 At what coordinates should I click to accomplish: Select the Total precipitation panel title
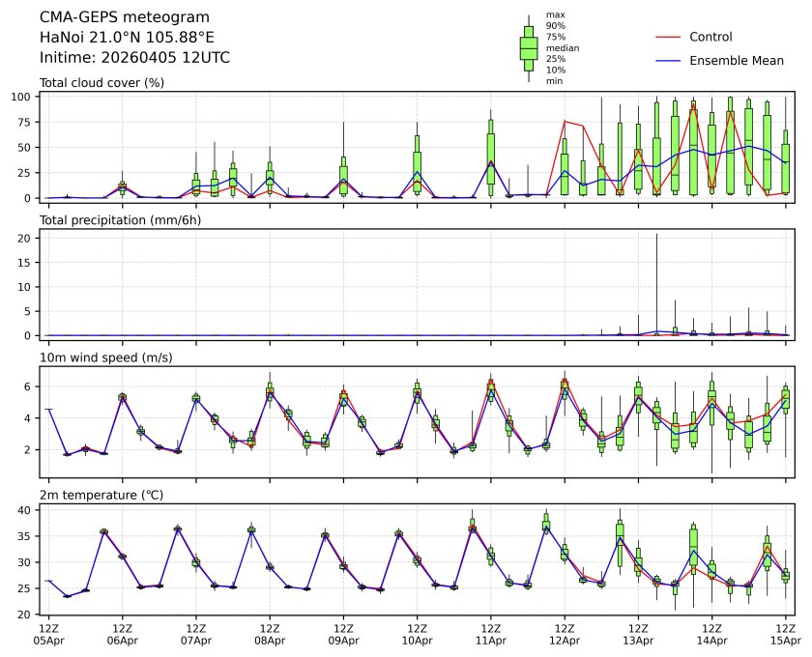[x=113, y=220]
